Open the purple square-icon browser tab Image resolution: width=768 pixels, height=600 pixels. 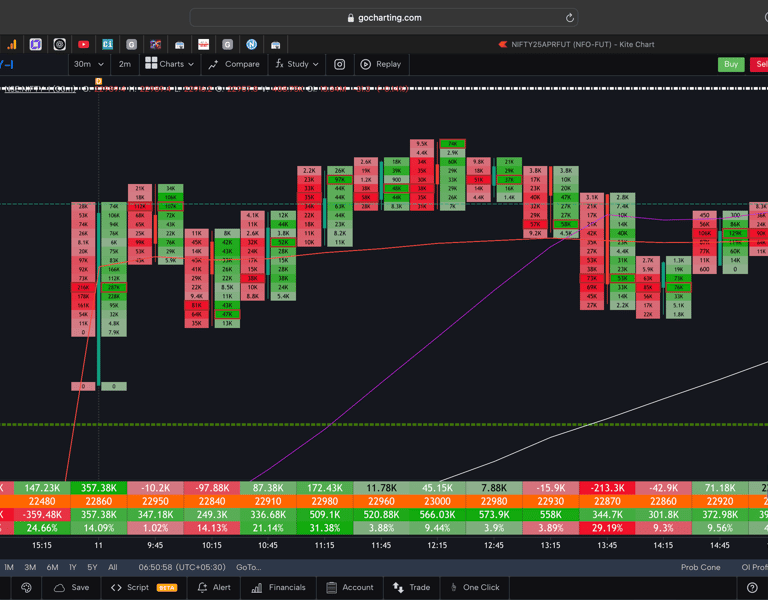pyautogui.click(x=35, y=45)
